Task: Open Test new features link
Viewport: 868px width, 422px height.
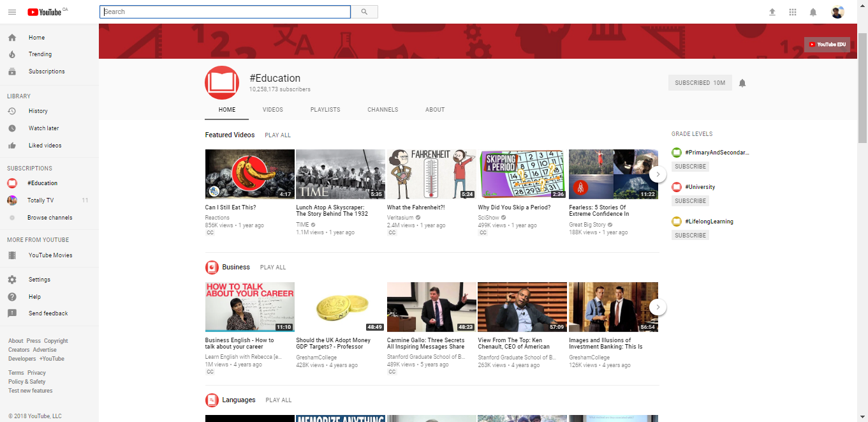Action: (31, 391)
